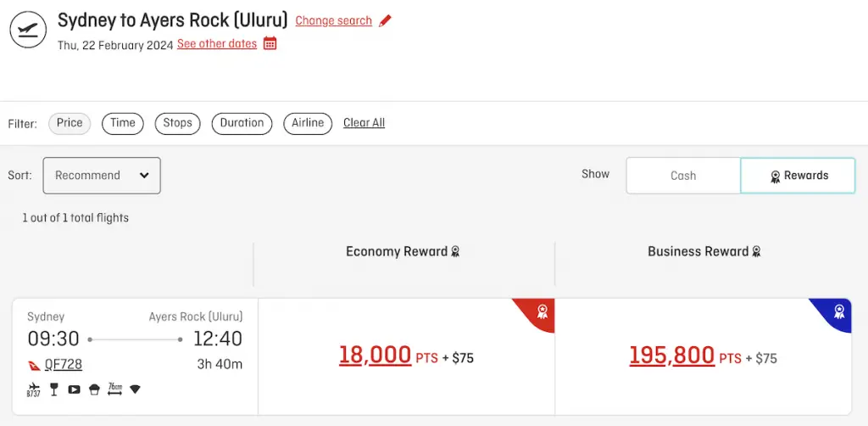Click the red pencil edit icon
The image size is (868, 426).
385,21
